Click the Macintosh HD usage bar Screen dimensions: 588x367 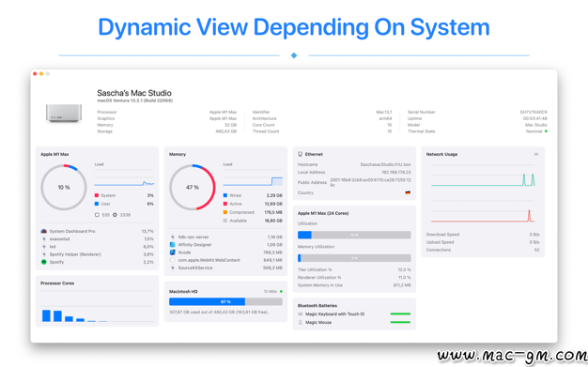pos(225,302)
